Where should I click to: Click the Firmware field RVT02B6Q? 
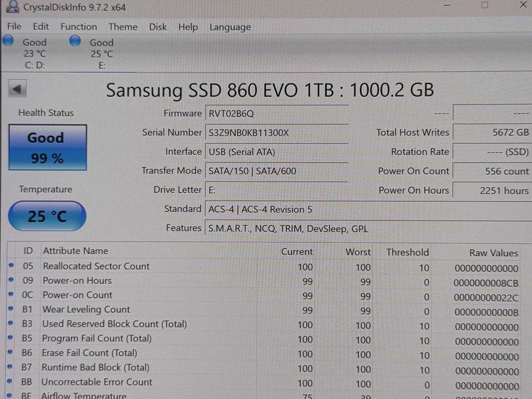coord(277,113)
